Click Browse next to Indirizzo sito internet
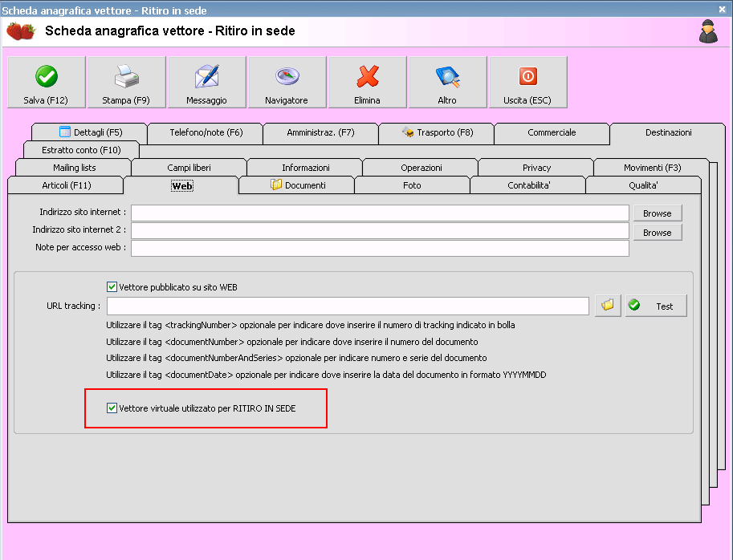 click(x=657, y=213)
